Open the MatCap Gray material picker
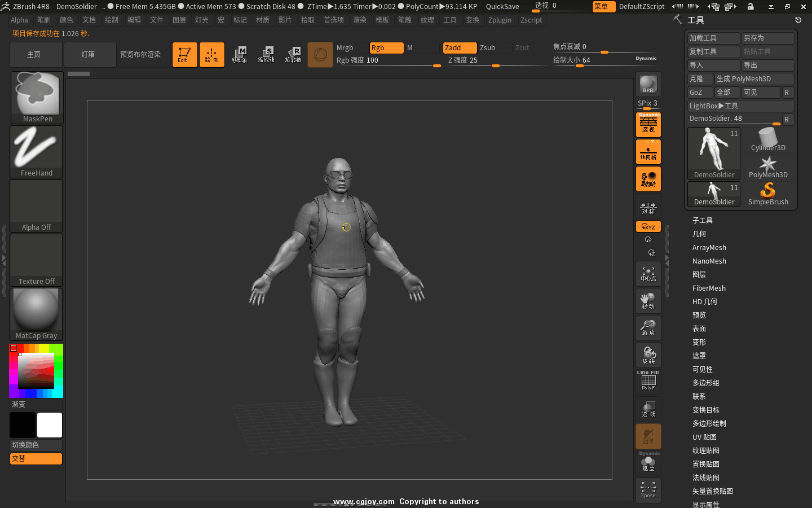812x508 pixels. pos(37,314)
